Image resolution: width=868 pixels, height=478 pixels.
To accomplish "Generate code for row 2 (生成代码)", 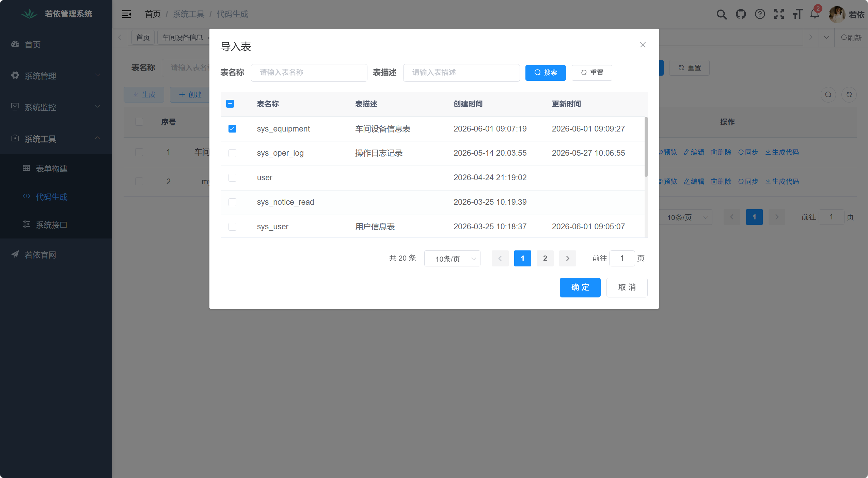I will tap(782, 182).
